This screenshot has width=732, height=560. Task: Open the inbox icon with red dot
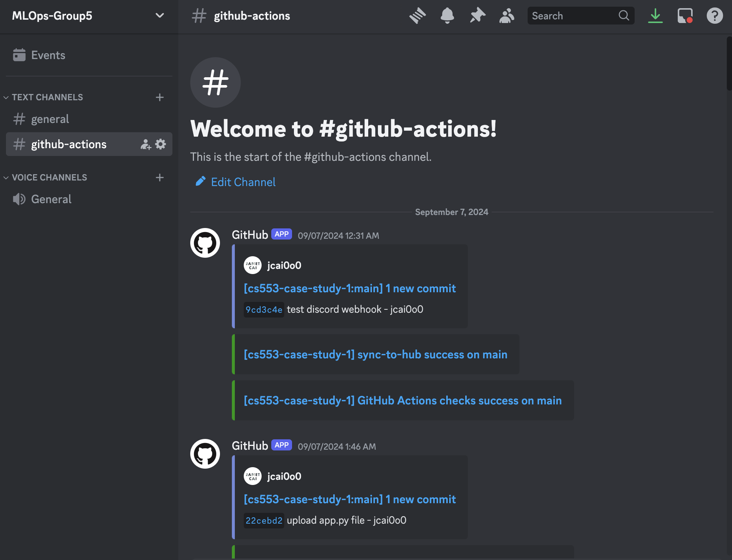[x=685, y=16]
